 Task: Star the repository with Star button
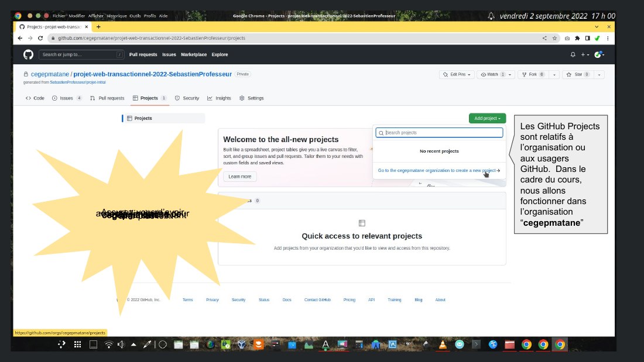tap(578, 74)
